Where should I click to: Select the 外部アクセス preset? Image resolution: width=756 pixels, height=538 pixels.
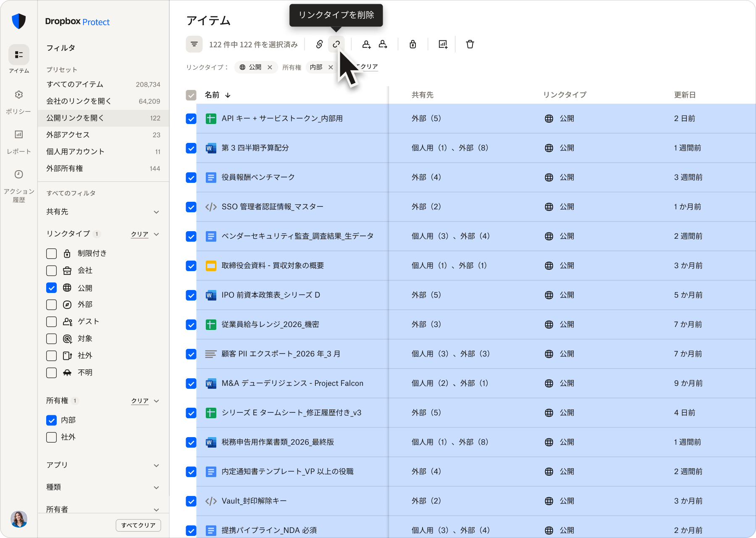(x=103, y=135)
